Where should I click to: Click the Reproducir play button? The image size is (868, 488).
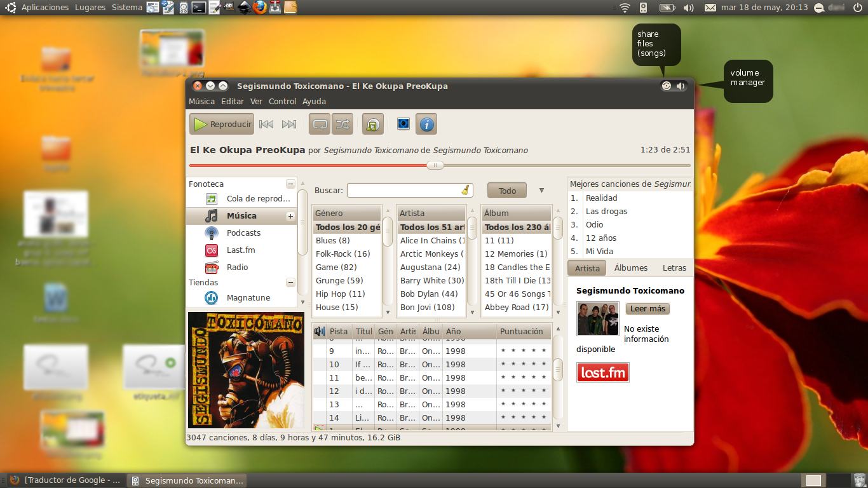[222, 125]
